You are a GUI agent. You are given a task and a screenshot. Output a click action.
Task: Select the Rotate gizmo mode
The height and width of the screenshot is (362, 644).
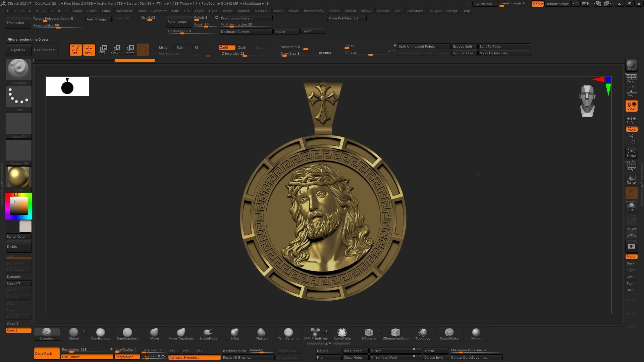129,50
